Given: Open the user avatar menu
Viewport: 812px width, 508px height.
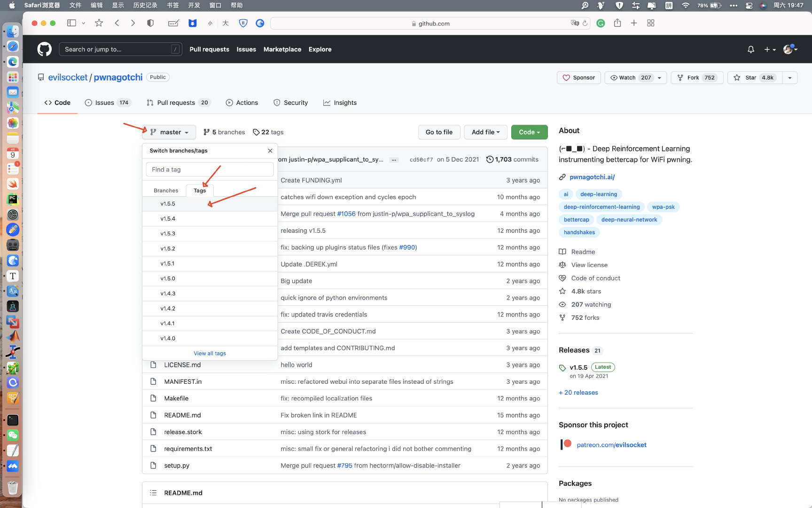Looking at the screenshot, I should 790,49.
